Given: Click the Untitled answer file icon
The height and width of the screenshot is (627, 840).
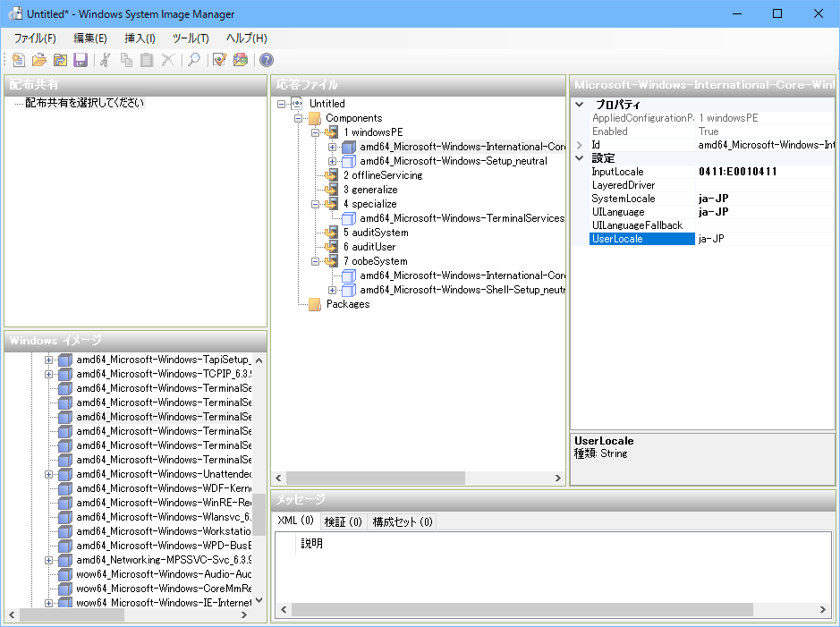Looking at the screenshot, I should 297,104.
